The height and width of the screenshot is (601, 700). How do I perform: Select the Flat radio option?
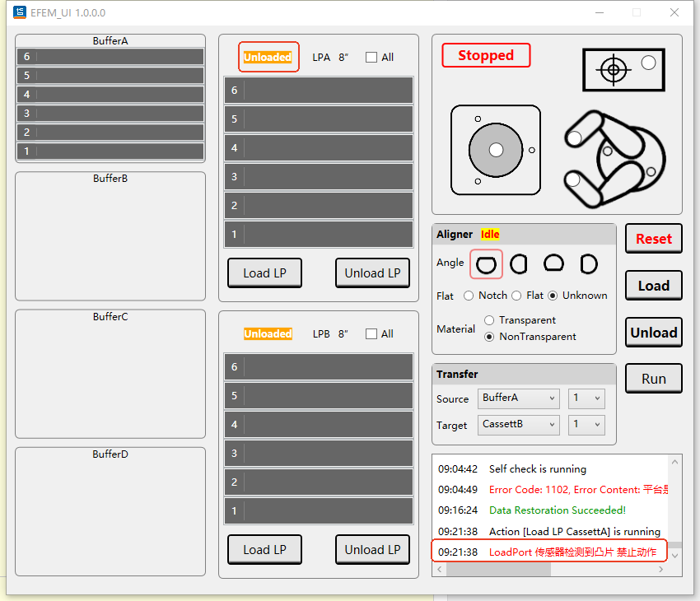[516, 296]
